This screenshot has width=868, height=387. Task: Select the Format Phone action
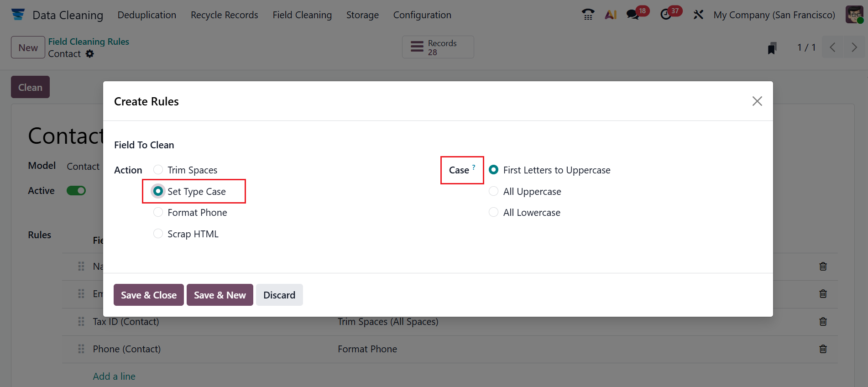(158, 212)
